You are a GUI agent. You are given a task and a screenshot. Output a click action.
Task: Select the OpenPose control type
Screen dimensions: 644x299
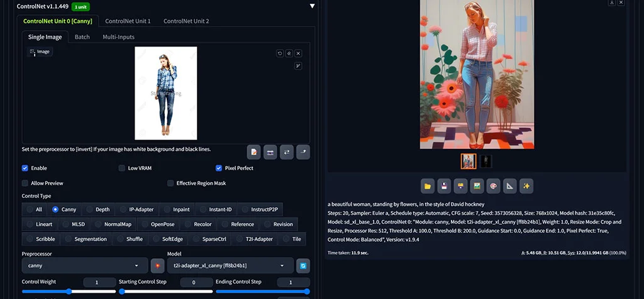click(157, 224)
